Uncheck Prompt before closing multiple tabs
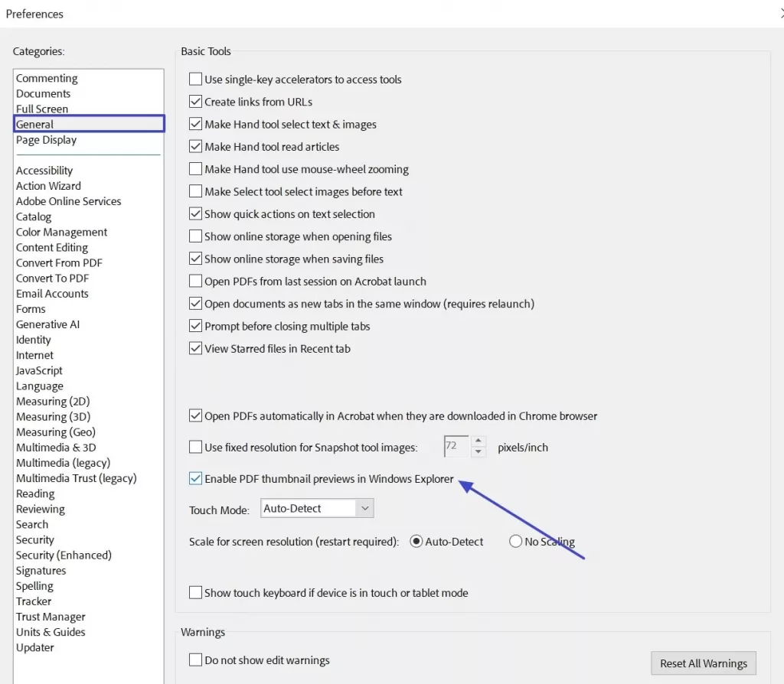The width and height of the screenshot is (784, 684). (195, 326)
